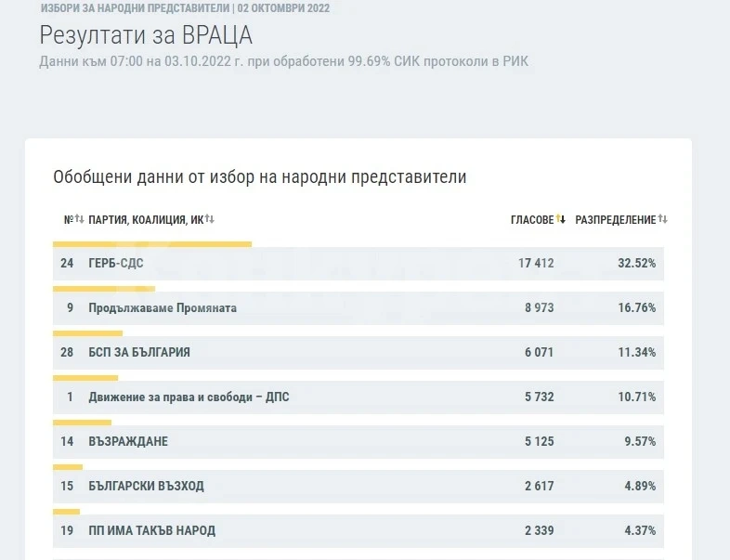Click the vote count 5 732
This screenshot has height=560, width=730.
[x=540, y=397]
